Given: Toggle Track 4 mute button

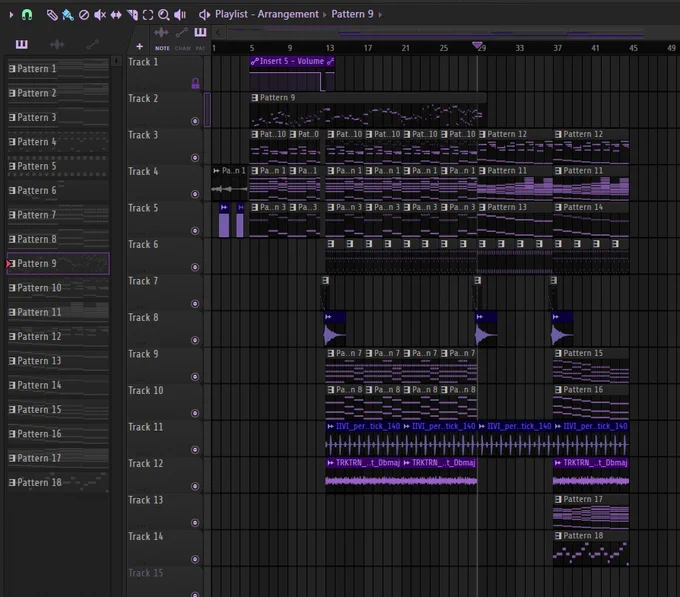Looking at the screenshot, I should tap(195, 194).
